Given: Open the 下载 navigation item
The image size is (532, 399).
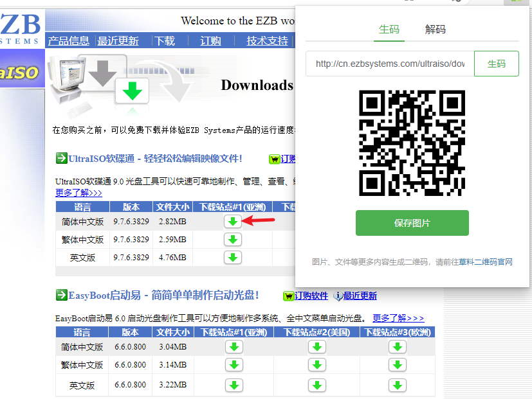Looking at the screenshot, I should (x=165, y=40).
